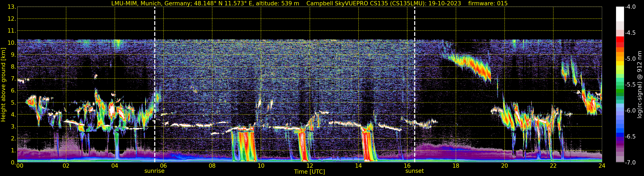The height and width of the screenshot is (176, 644).
Task: Click the 'Height above ground [km]' axis title
Action: (x=3, y=85)
